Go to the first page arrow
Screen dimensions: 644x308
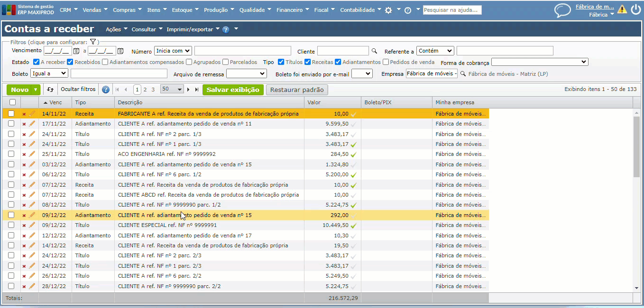tap(117, 90)
